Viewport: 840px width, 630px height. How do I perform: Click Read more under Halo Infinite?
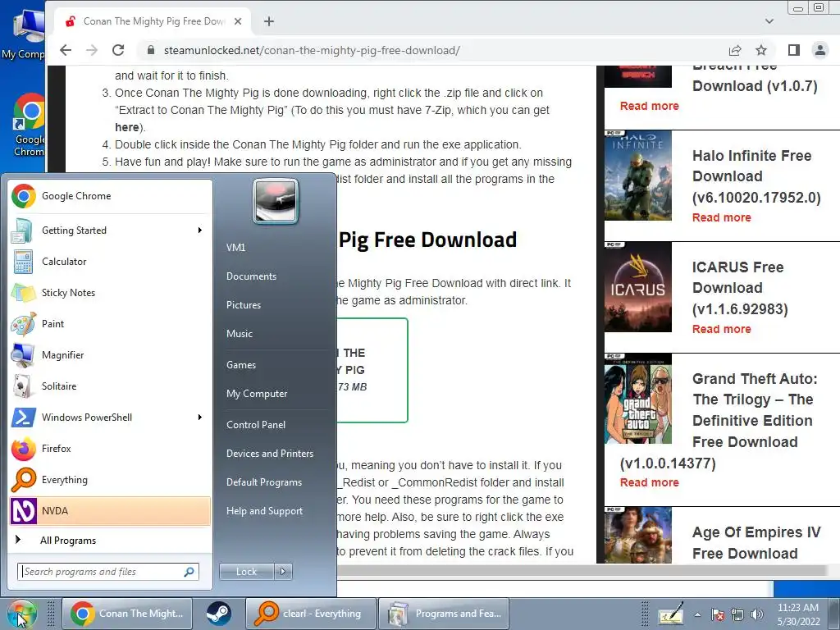coord(722,217)
